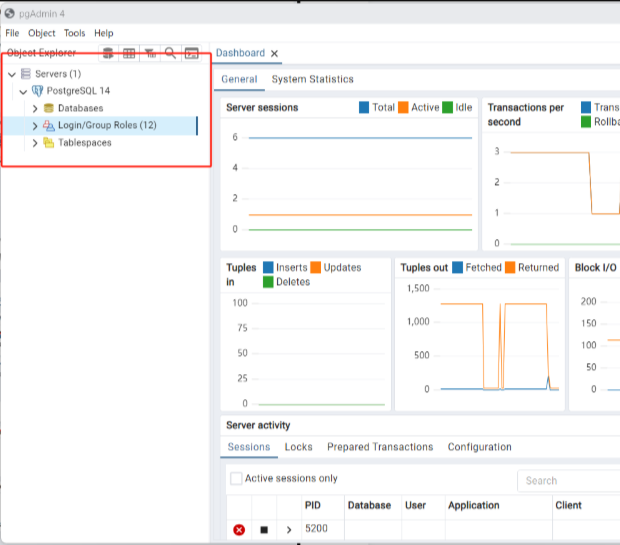Select the 'Tablespaces' tree label
620x545 pixels.
click(85, 143)
